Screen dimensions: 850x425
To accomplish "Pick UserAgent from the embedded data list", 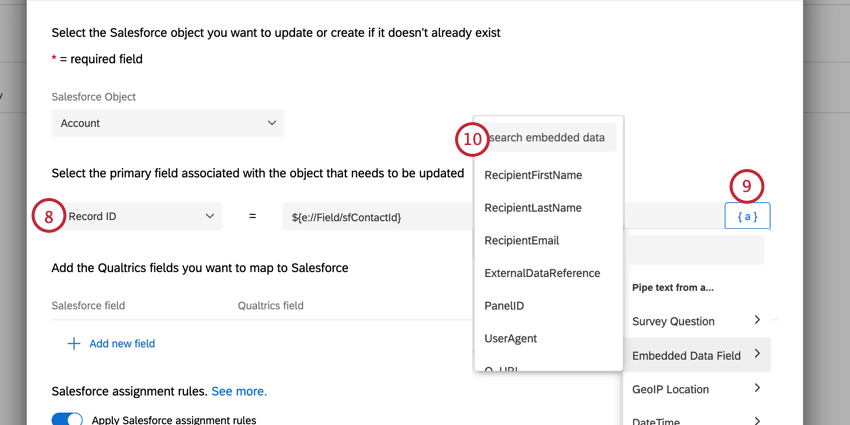I will [x=510, y=338].
